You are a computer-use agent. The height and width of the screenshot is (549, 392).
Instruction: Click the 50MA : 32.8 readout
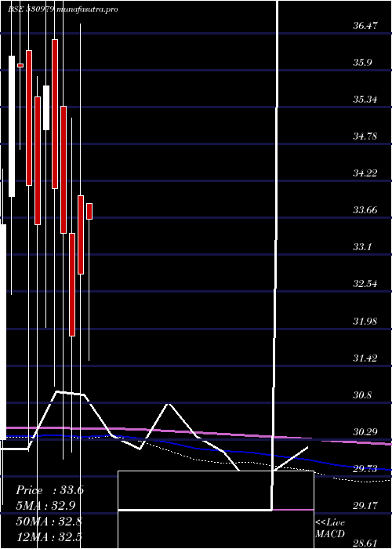point(49,521)
